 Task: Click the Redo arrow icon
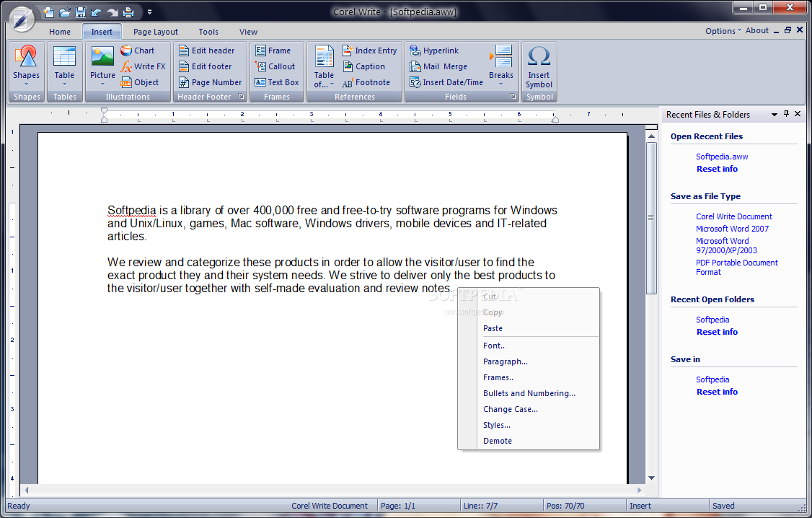112,12
